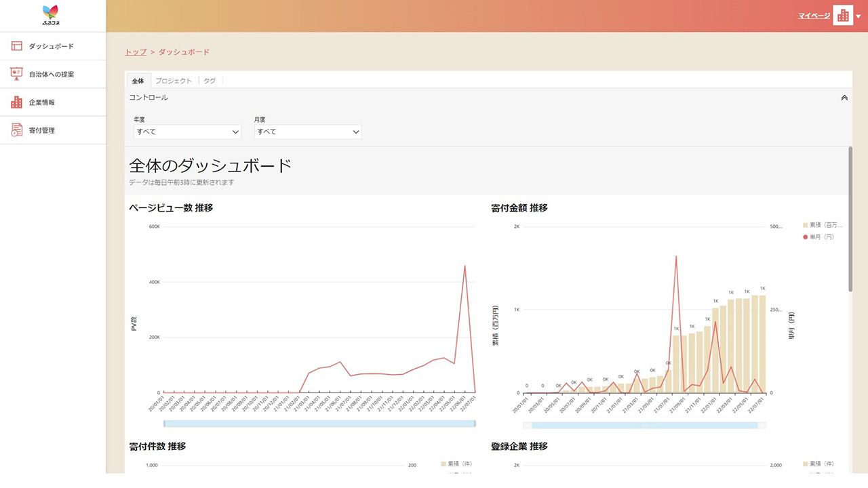Click the 寄付件数 推移 chart title
The image size is (868, 488).
click(157, 447)
